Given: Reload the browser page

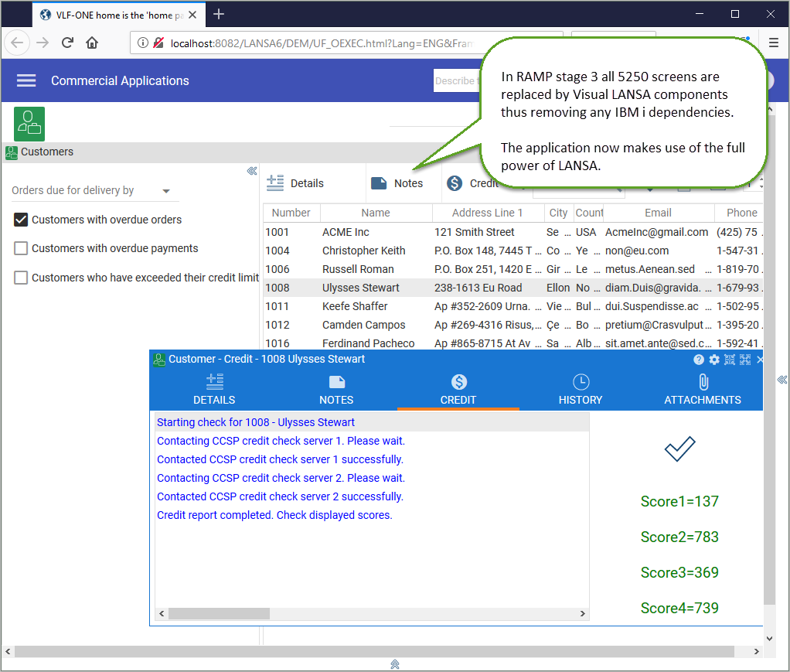Looking at the screenshot, I should [67, 43].
